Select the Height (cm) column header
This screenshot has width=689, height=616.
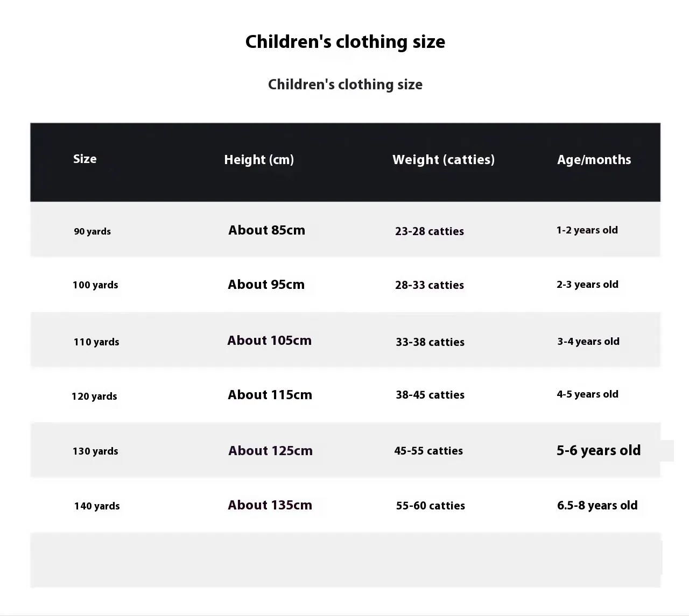pos(259,160)
